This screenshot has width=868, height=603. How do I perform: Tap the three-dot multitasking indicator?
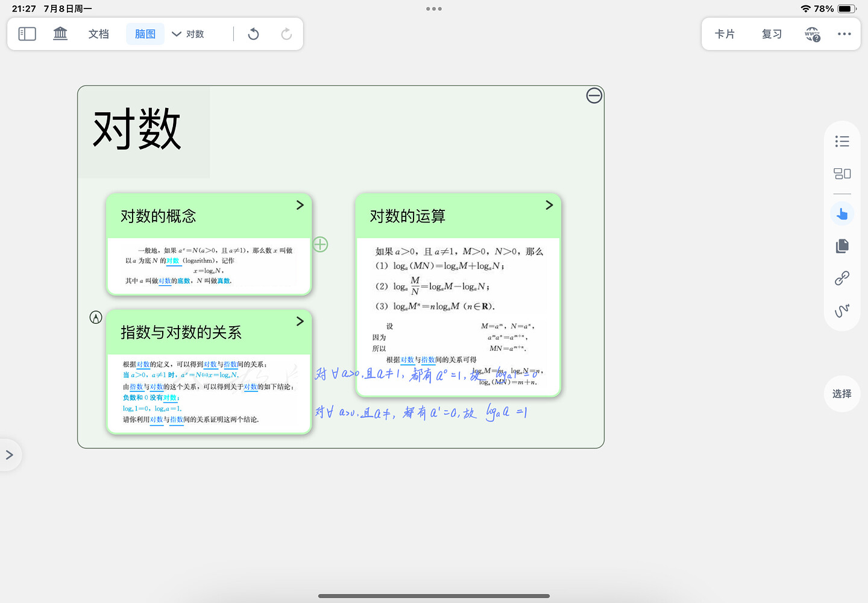pyautogui.click(x=434, y=9)
